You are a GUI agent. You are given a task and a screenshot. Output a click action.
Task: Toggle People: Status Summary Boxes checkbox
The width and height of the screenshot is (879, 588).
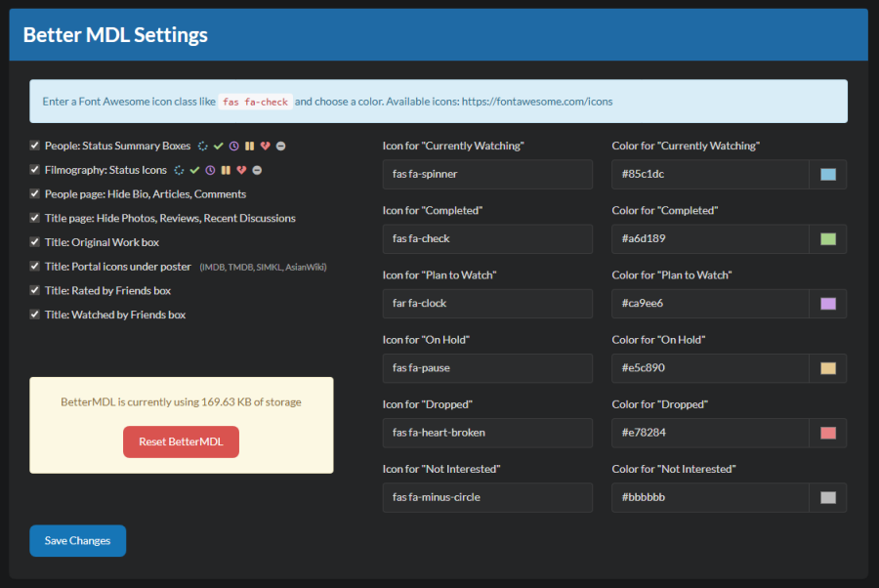click(35, 146)
